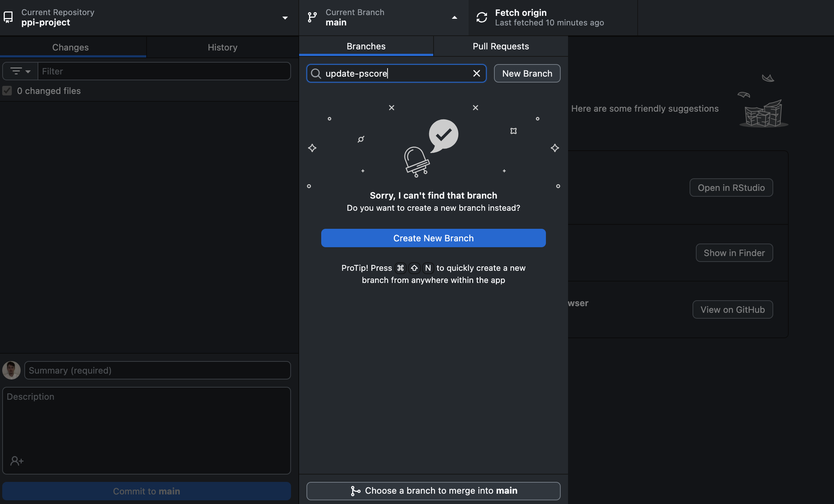This screenshot has width=834, height=504.
Task: Click the Fetch origin sync arrows icon
Action: point(481,17)
